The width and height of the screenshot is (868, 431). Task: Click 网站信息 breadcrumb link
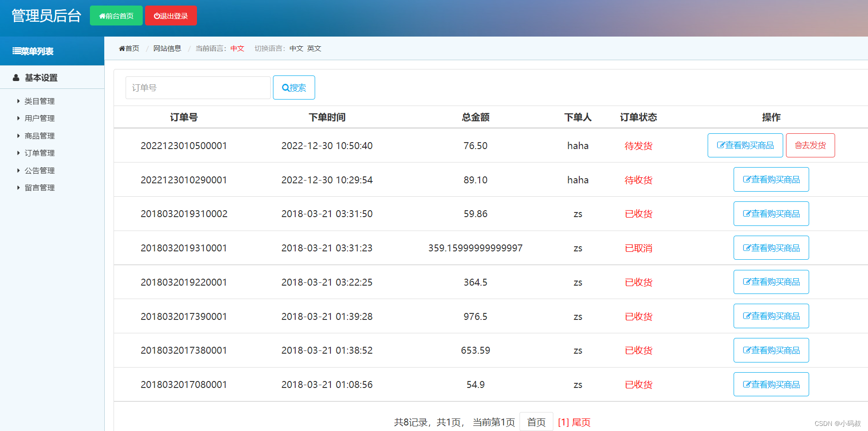tap(167, 49)
